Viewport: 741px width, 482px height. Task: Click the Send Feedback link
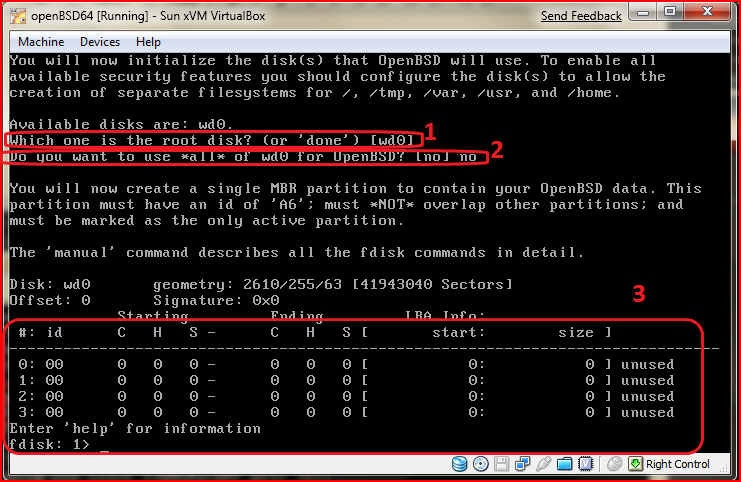[x=581, y=16]
